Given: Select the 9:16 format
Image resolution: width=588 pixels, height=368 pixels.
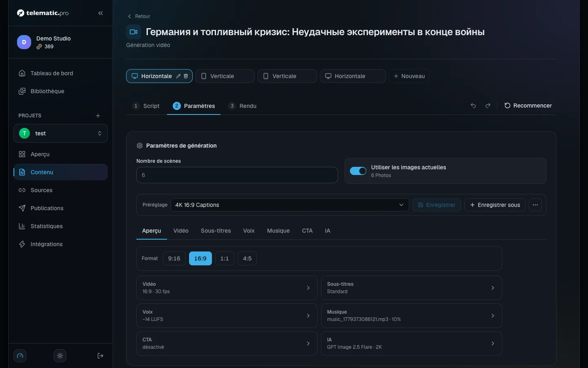Looking at the screenshot, I should click(x=174, y=258).
